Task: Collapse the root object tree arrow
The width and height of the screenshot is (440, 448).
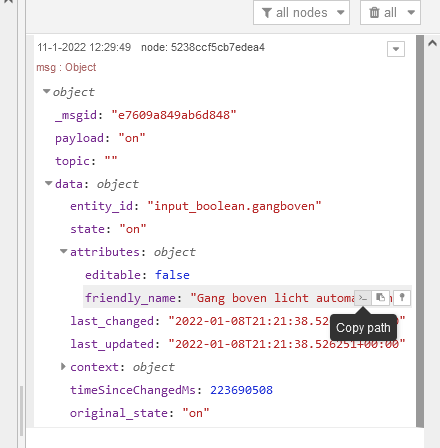Action: (47, 91)
